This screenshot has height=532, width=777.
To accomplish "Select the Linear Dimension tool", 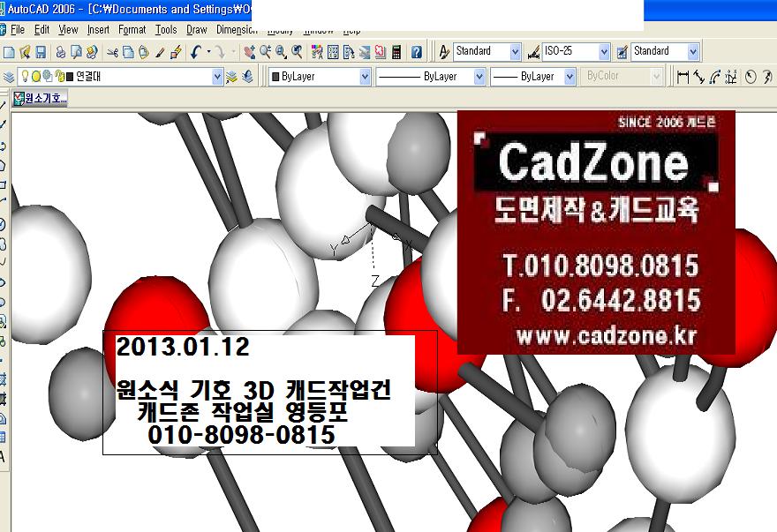I will [x=683, y=77].
